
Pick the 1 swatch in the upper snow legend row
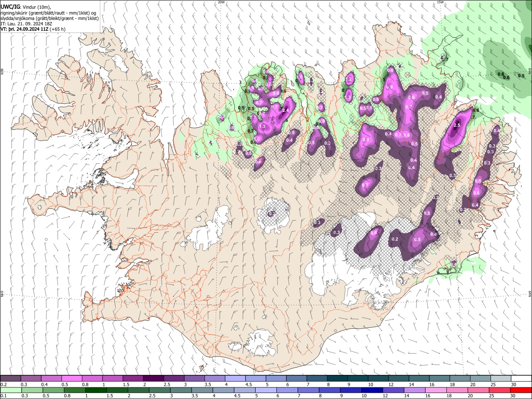(x=112, y=378)
